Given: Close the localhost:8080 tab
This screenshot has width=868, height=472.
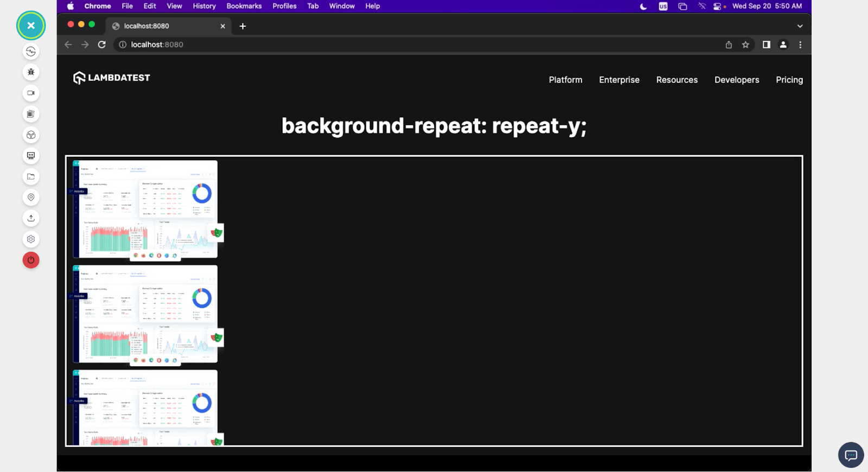Looking at the screenshot, I should coord(222,26).
